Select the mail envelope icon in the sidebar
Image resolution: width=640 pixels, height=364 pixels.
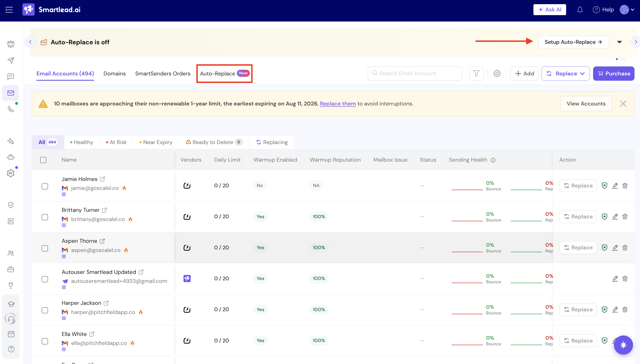point(11,93)
